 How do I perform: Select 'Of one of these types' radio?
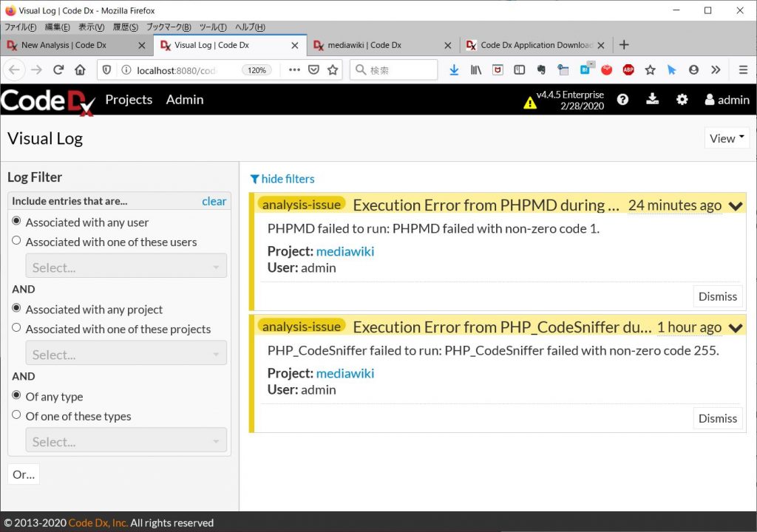point(16,415)
